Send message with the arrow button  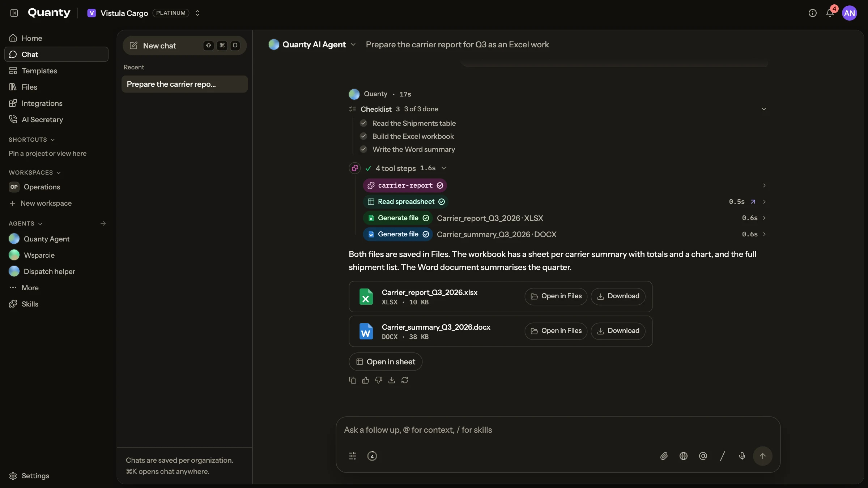point(763,456)
